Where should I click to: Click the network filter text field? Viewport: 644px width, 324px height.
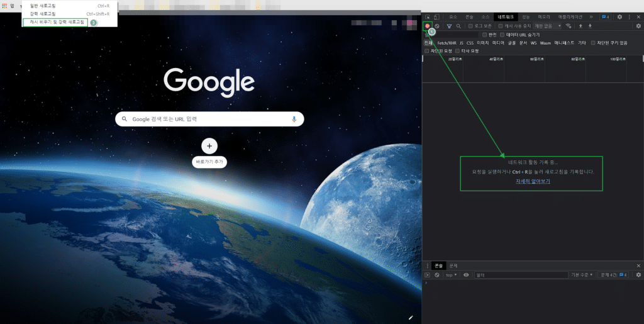tap(452, 35)
